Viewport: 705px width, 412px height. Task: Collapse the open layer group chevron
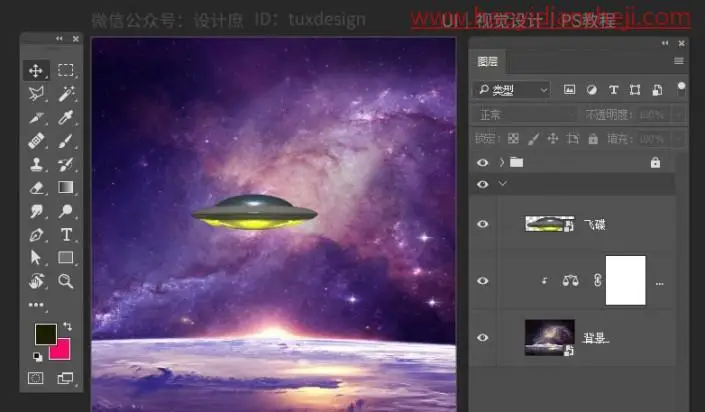pyautogui.click(x=503, y=184)
